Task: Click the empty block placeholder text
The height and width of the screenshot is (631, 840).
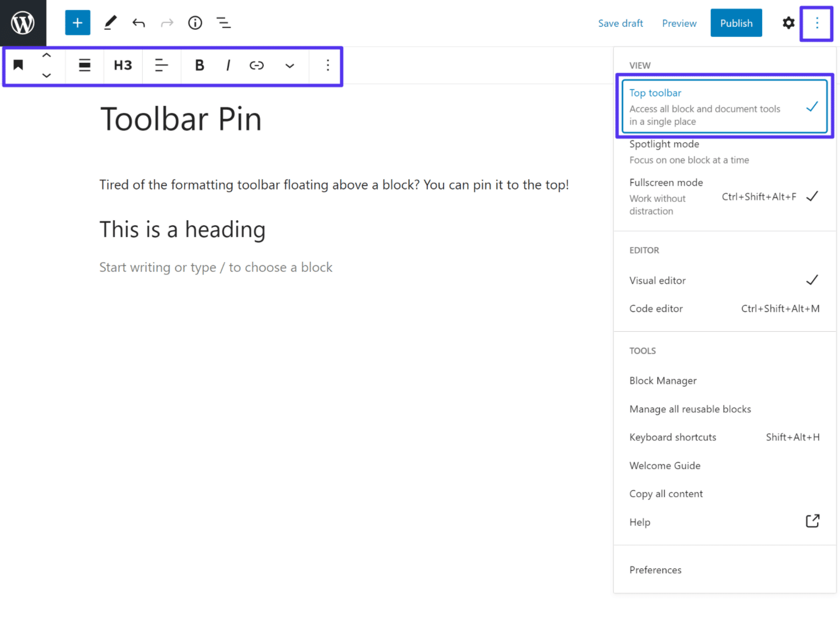Action: pos(216,267)
